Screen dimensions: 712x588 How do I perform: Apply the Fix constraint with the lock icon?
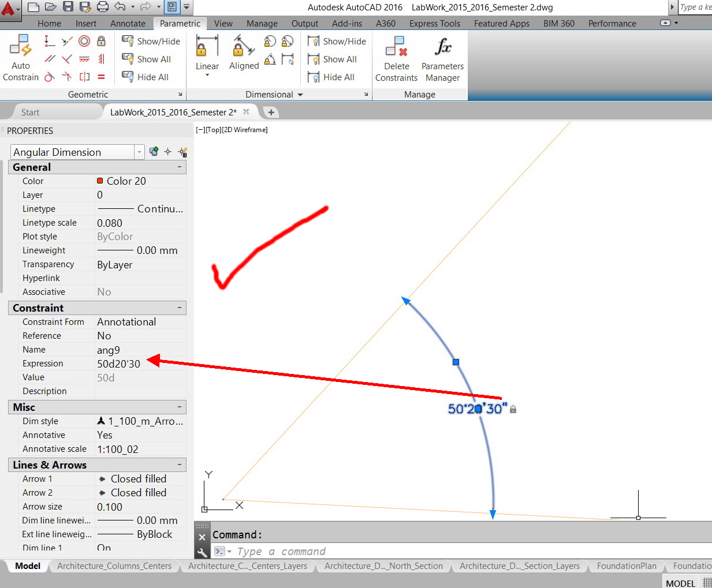point(100,42)
